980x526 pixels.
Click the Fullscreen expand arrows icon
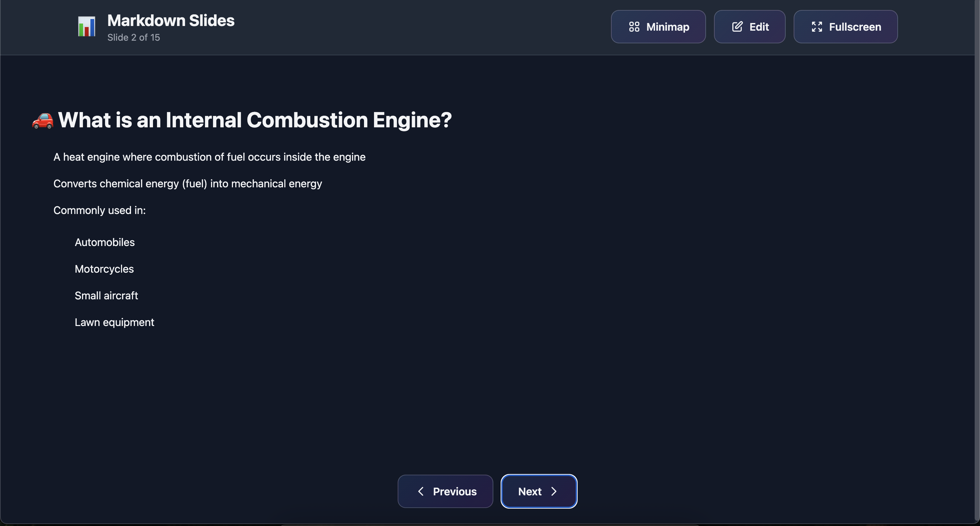pyautogui.click(x=816, y=27)
